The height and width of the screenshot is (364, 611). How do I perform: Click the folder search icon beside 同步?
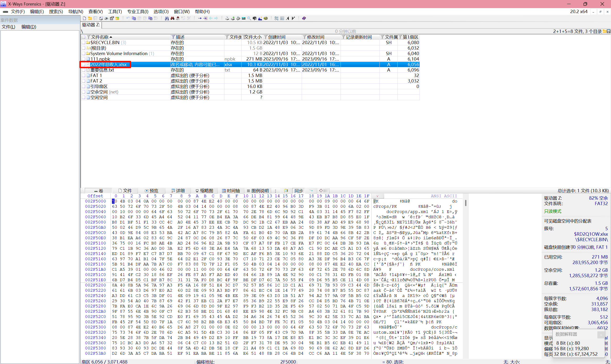[x=286, y=191]
